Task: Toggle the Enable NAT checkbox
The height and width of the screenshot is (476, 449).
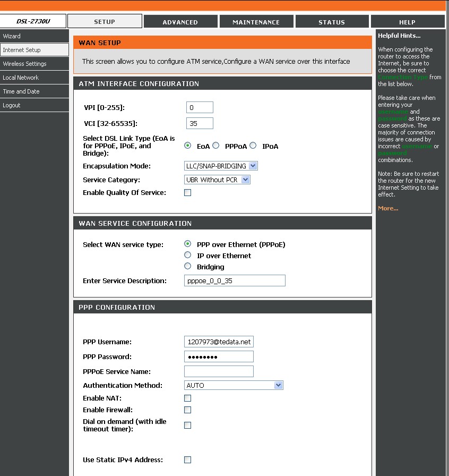Action: 187,398
